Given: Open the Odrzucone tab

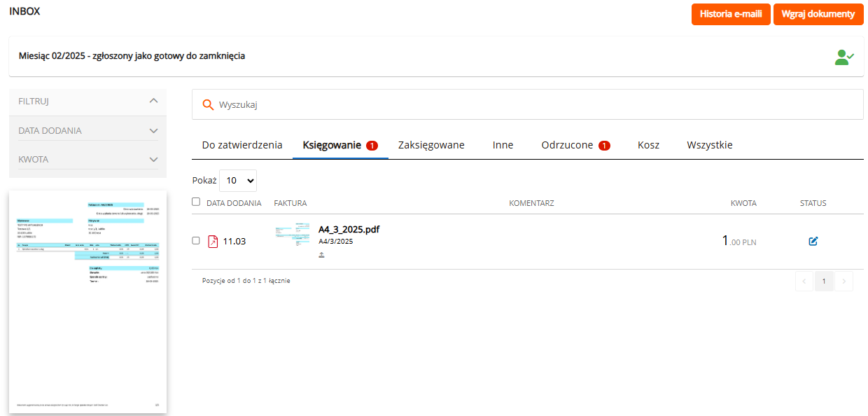Looking at the screenshot, I should (575, 145).
